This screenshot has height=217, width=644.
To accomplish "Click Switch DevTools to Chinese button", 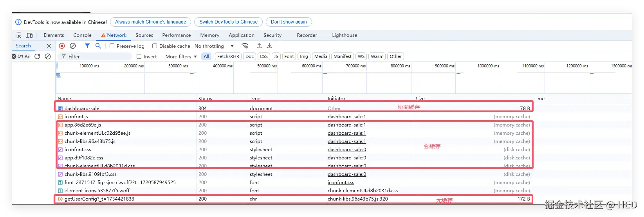I will point(229,22).
